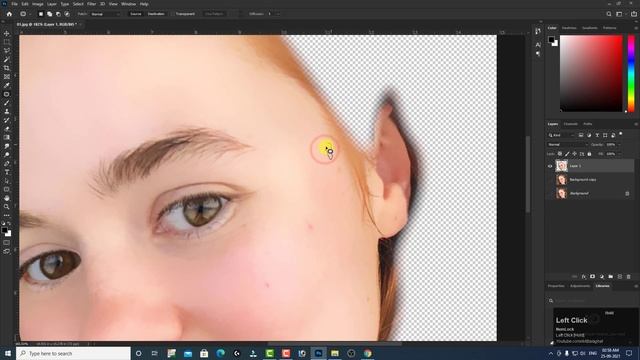Select the Background copy layer thumbnail
Image resolution: width=640 pixels, height=360 pixels.
[x=562, y=180]
